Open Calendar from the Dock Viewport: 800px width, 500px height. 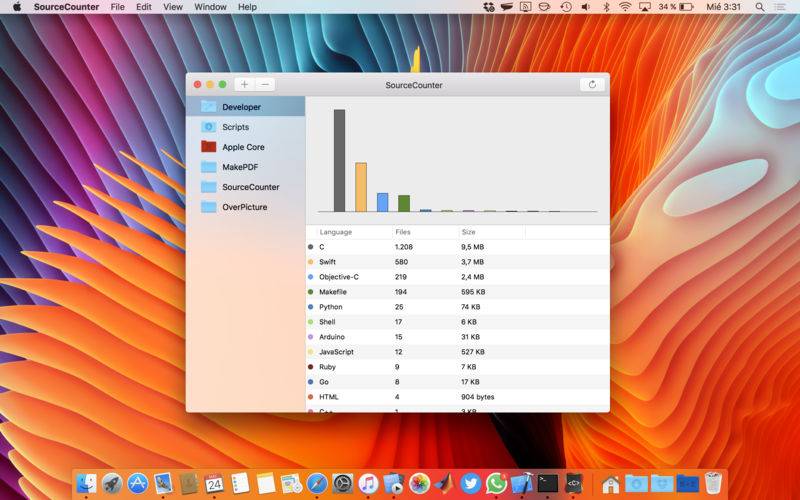pos(214,483)
